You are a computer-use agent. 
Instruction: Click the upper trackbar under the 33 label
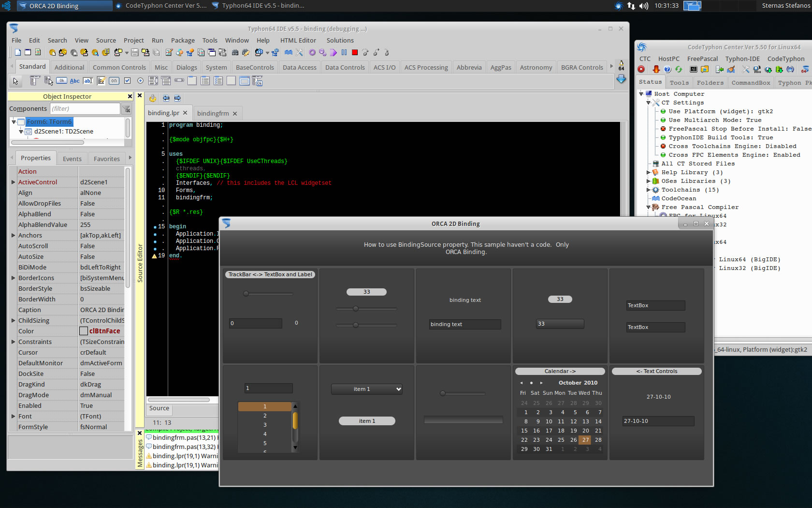pos(366,309)
